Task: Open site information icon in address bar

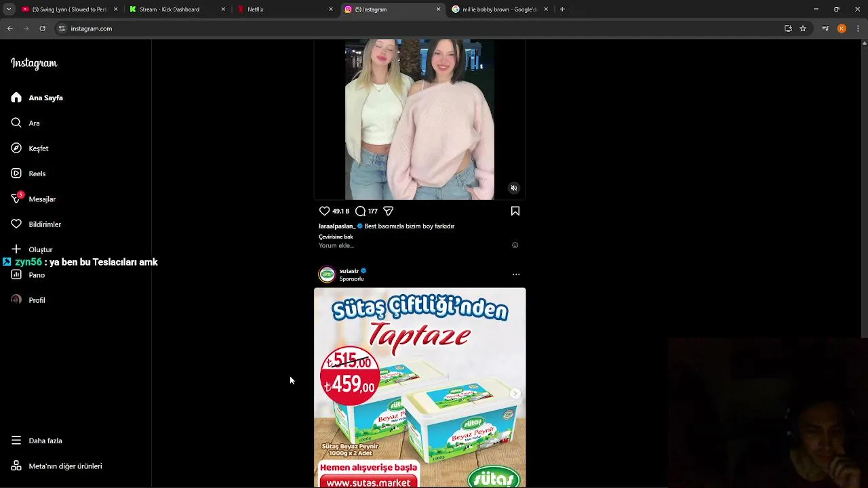Action: (62, 28)
